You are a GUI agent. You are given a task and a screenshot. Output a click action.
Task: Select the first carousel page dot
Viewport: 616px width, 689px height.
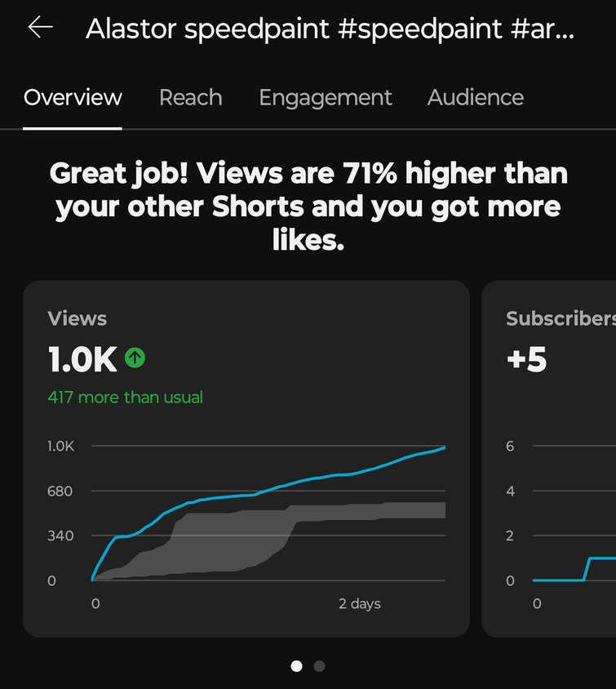[297, 666]
